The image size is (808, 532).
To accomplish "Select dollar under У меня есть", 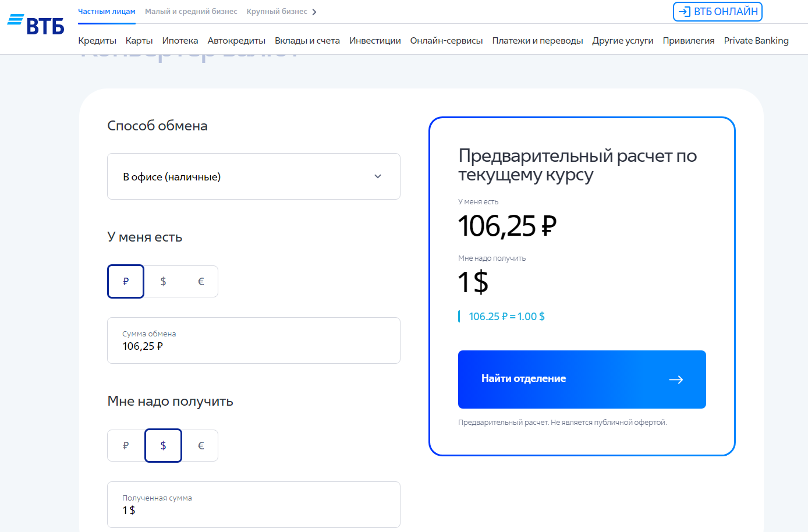I will (163, 282).
